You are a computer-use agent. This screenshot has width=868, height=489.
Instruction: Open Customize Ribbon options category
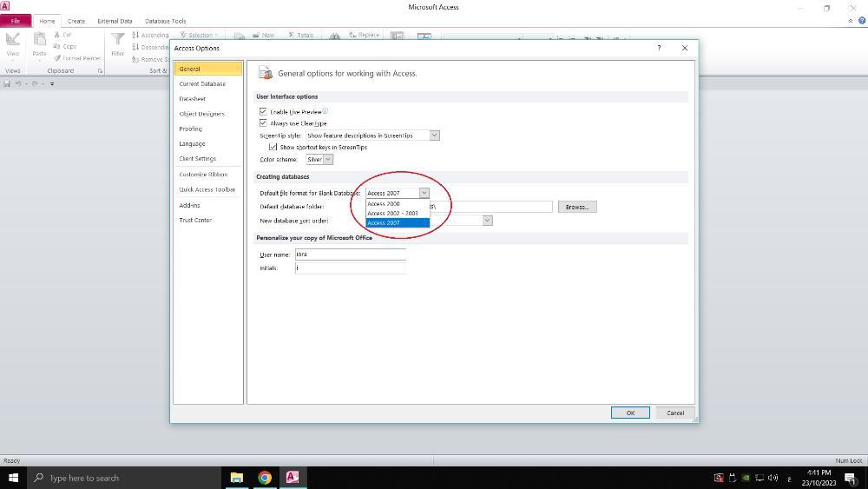tap(208, 175)
